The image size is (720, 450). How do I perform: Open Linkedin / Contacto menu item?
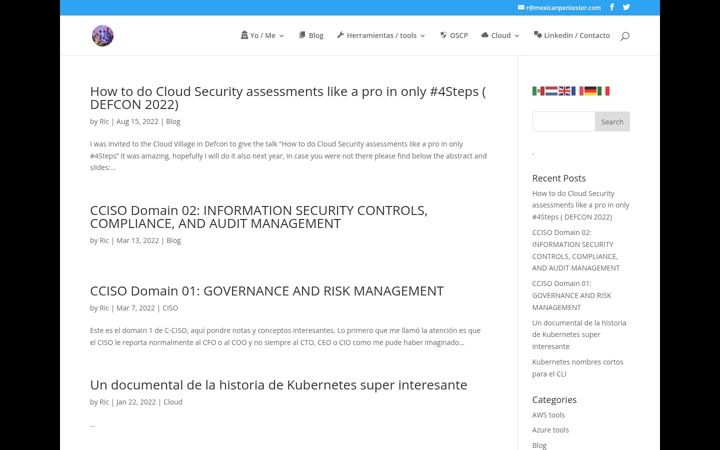tap(572, 35)
